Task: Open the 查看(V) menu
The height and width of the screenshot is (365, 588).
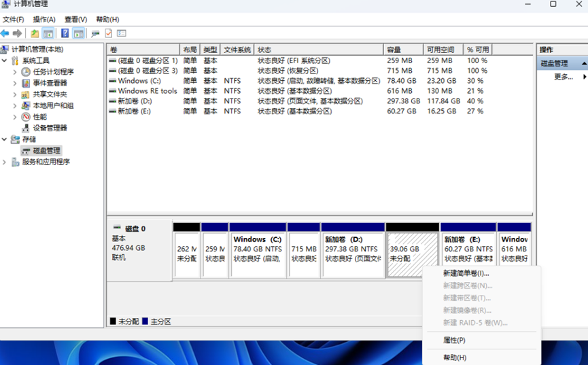Action: click(75, 20)
